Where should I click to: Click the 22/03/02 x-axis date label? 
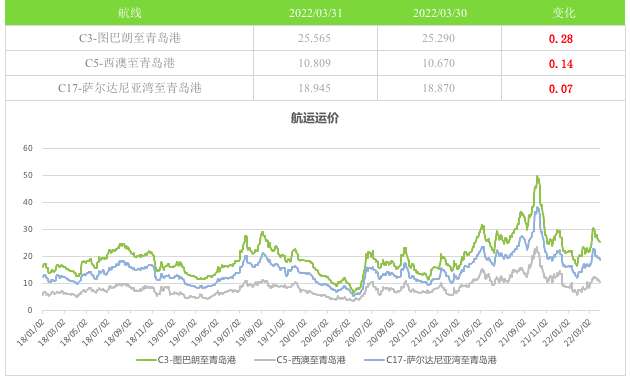[578, 333]
